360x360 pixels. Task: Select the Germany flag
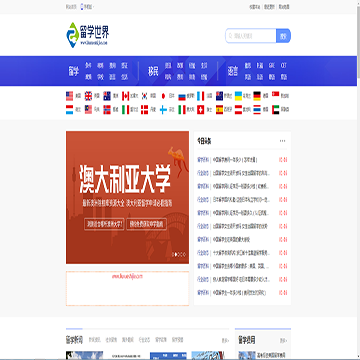click(x=257, y=96)
